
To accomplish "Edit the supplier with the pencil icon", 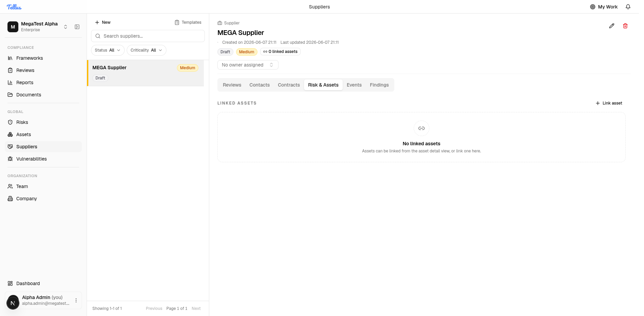I will pyautogui.click(x=612, y=26).
